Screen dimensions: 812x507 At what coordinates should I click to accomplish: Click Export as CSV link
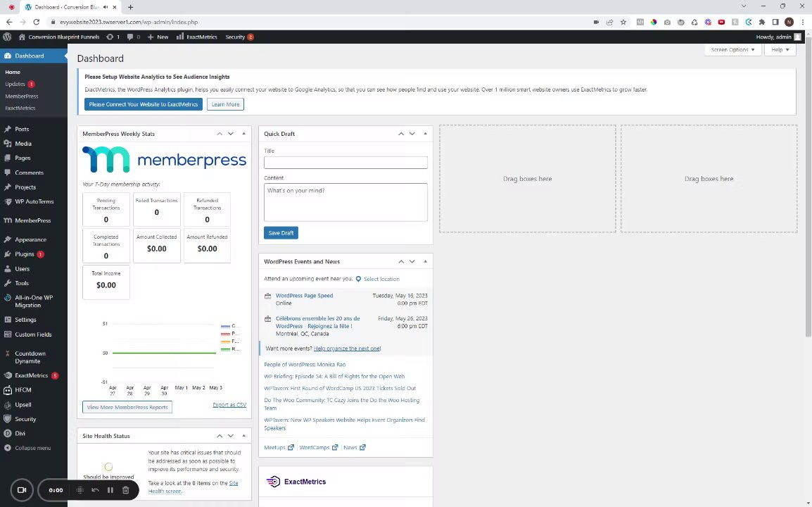(229, 405)
